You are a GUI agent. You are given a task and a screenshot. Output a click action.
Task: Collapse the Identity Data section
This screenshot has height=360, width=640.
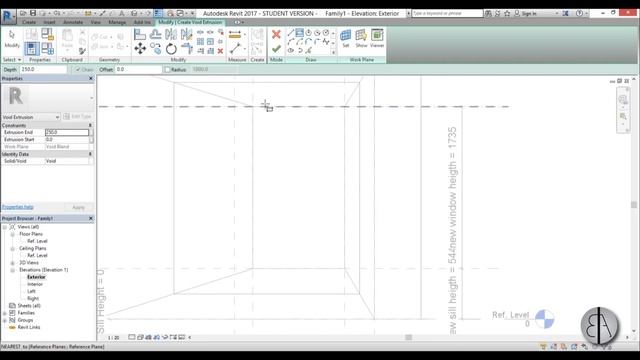point(90,154)
